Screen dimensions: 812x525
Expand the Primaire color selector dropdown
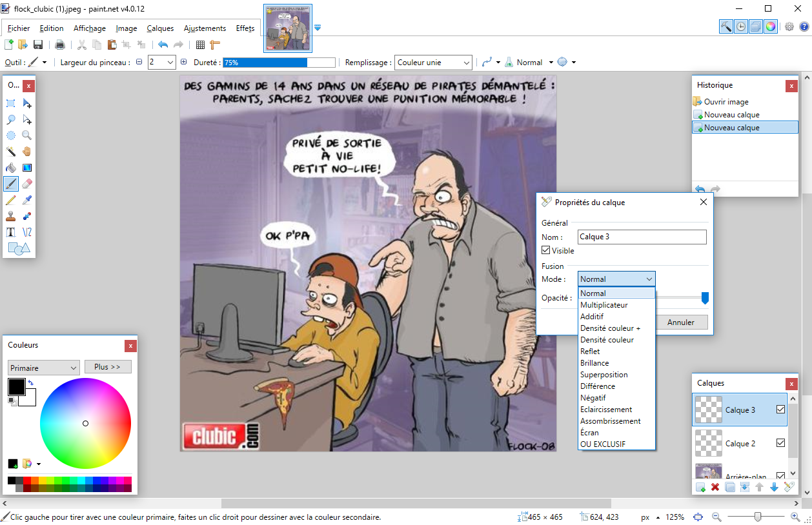(x=43, y=368)
